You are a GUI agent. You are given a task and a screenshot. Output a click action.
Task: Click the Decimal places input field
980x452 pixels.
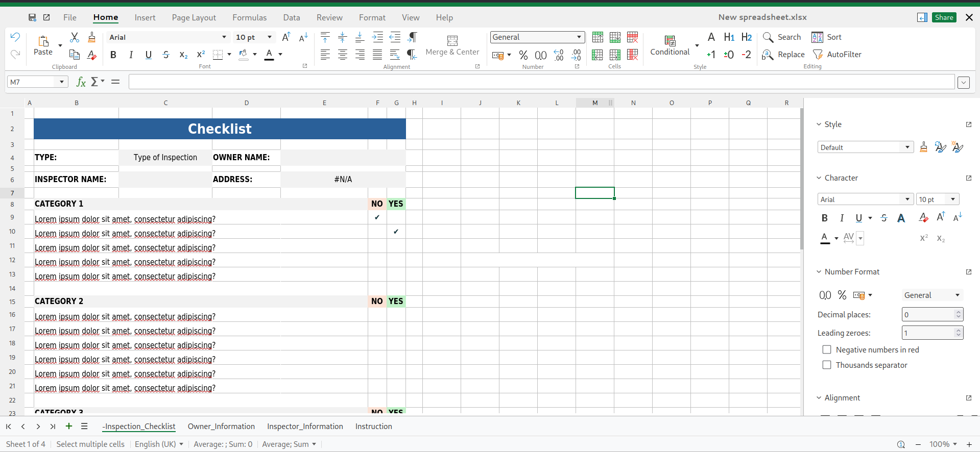927,315
